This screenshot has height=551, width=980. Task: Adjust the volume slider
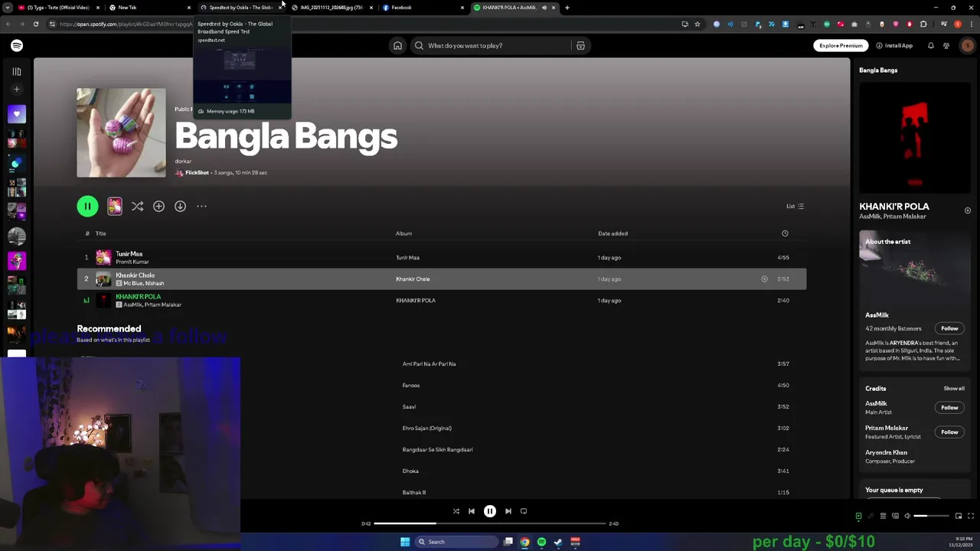pyautogui.click(x=932, y=516)
